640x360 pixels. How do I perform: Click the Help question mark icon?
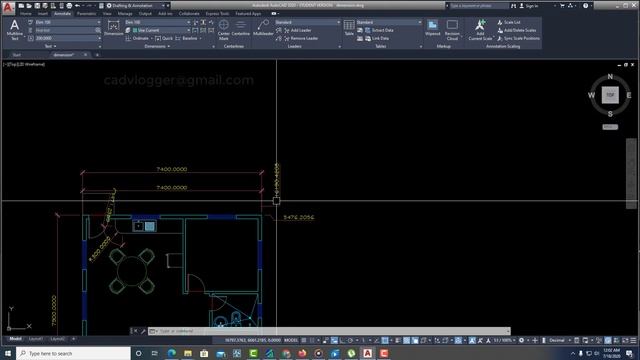click(x=585, y=6)
